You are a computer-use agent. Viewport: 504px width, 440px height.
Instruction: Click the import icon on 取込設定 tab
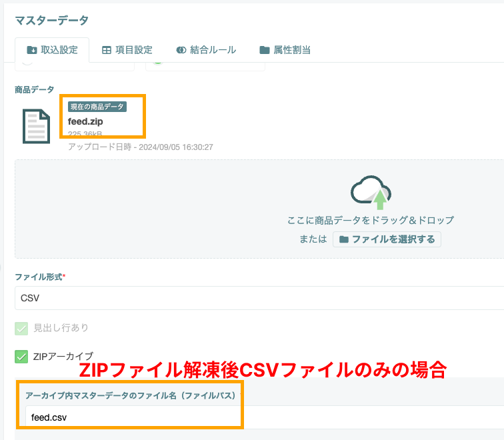(32, 50)
